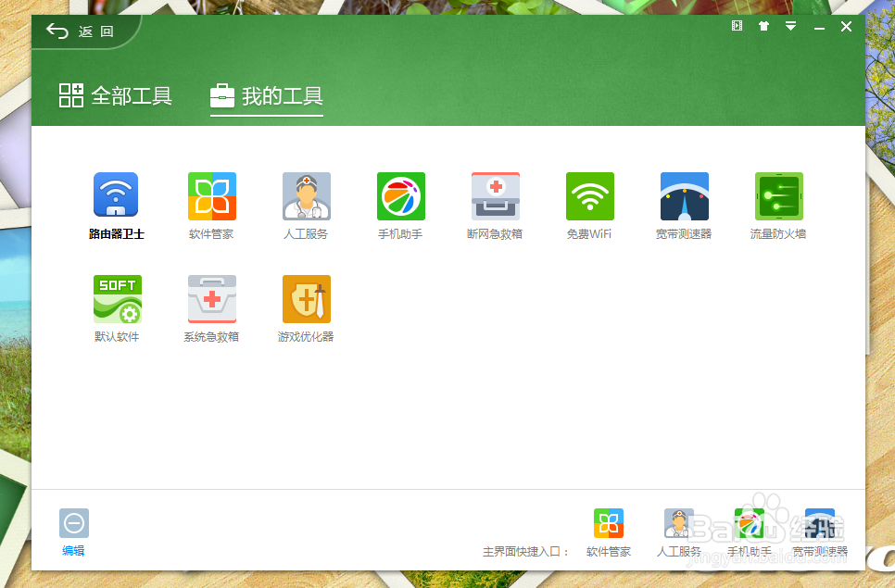Image resolution: width=895 pixels, height=588 pixels.
Task: Open 软件管家 shortcut in bottom bar
Action: tap(609, 523)
